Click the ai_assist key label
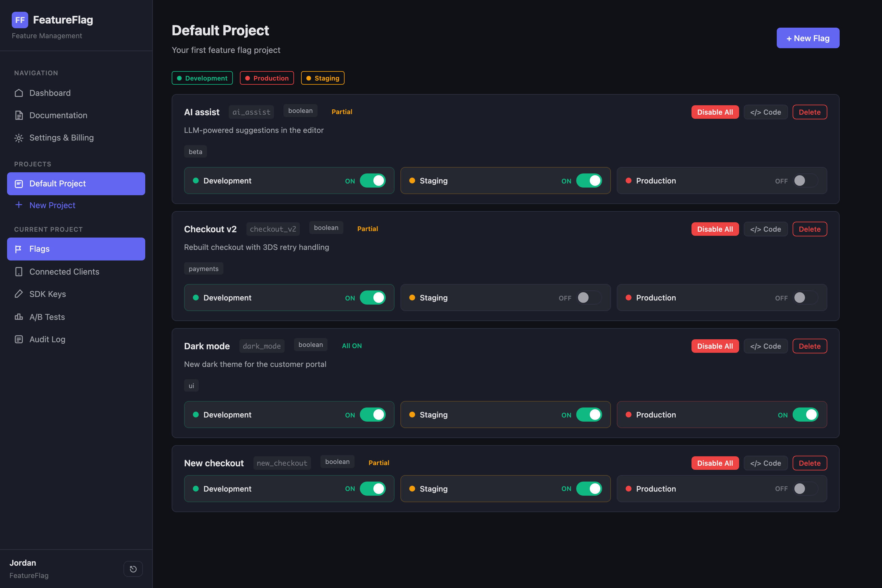 click(x=251, y=112)
